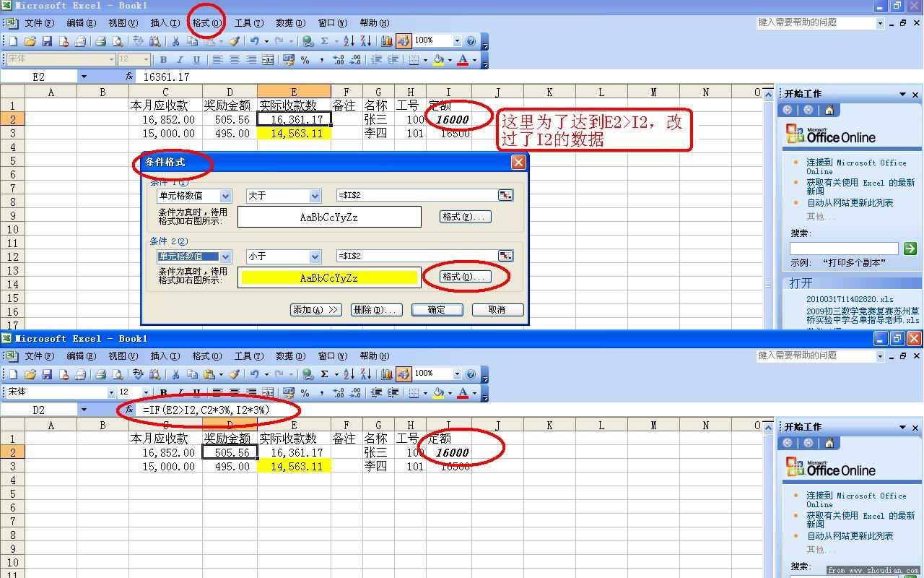The image size is (924, 578).
Task: Click Sort Descending in the upper Excel toolbar
Action: 366,41
